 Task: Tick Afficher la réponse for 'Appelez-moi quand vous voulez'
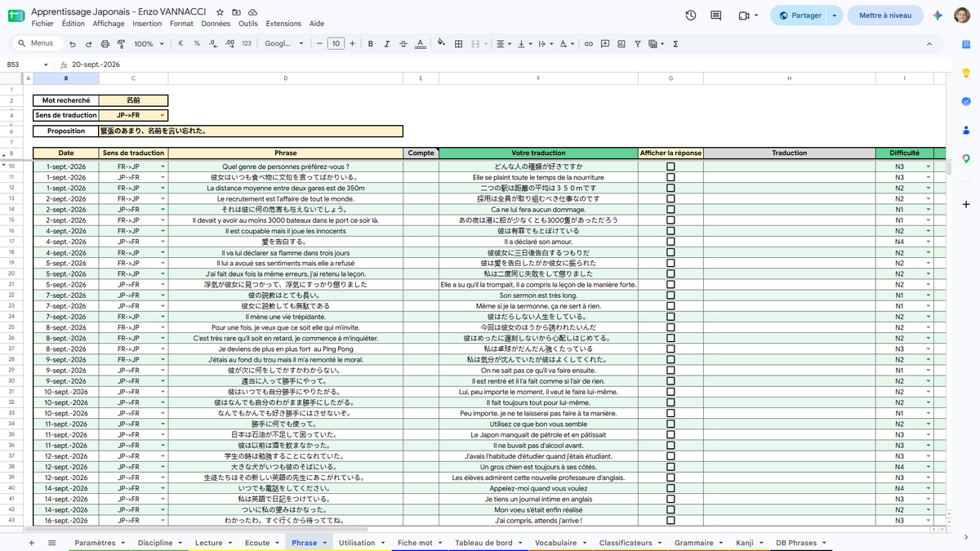pos(670,488)
